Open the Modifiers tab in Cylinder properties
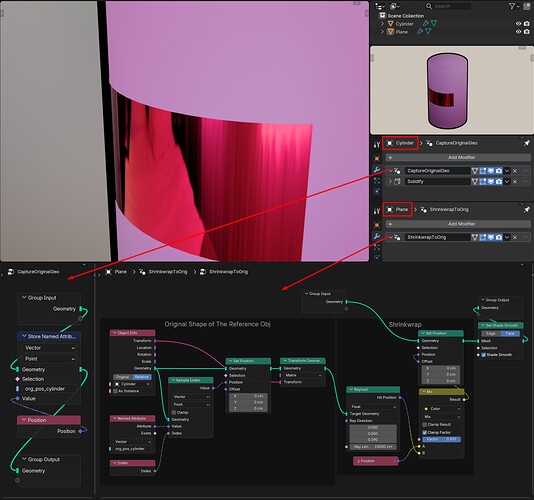The width and height of the screenshot is (534, 500). tap(377, 170)
